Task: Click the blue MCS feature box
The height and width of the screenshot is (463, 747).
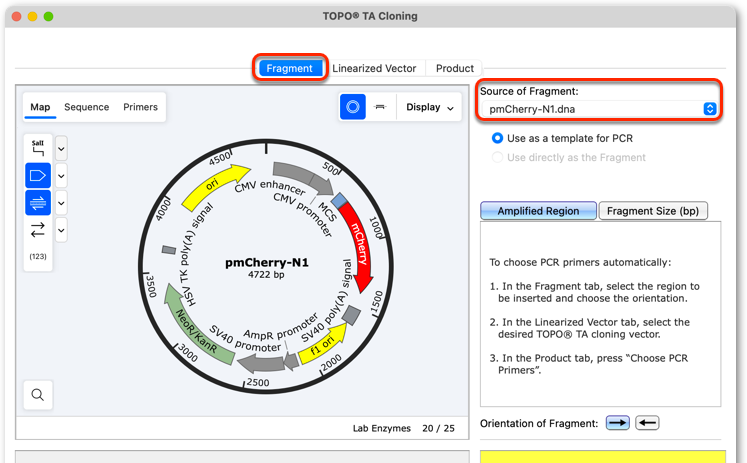Action: pos(339,200)
